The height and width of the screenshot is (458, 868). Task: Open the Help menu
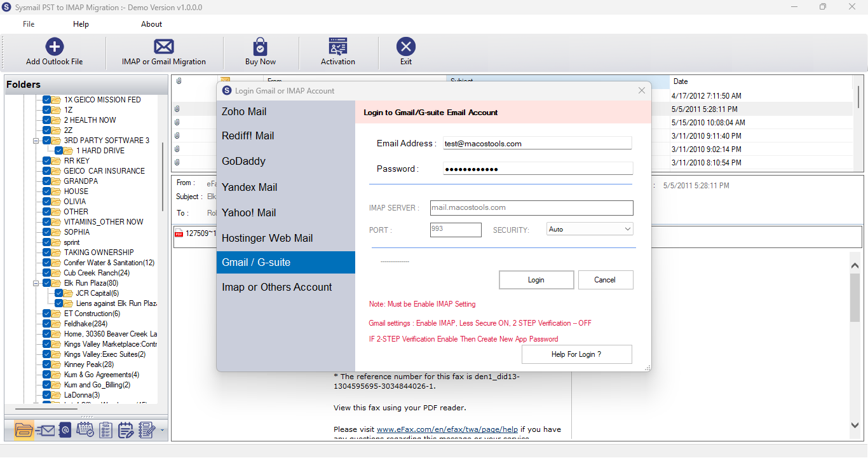[81, 24]
